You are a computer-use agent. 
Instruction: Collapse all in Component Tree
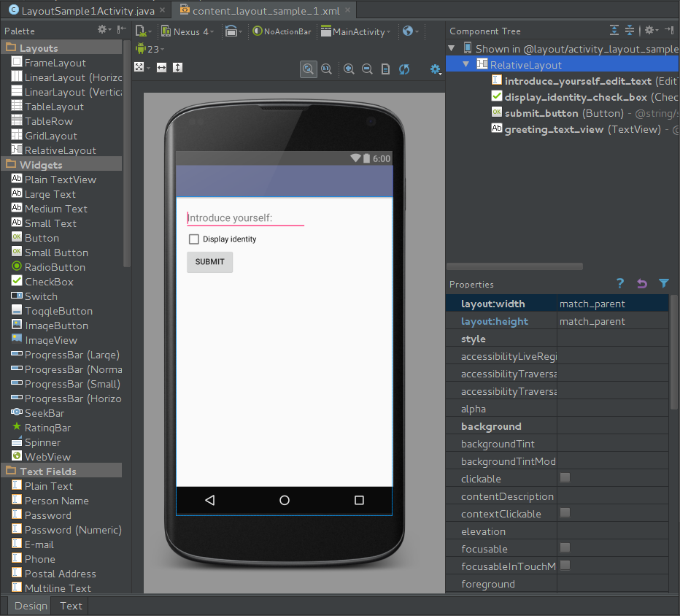tap(629, 30)
